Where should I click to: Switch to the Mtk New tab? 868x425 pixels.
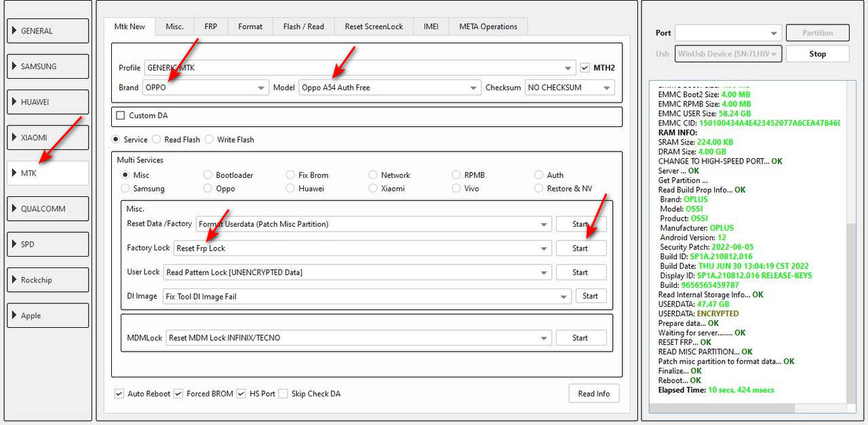click(130, 26)
